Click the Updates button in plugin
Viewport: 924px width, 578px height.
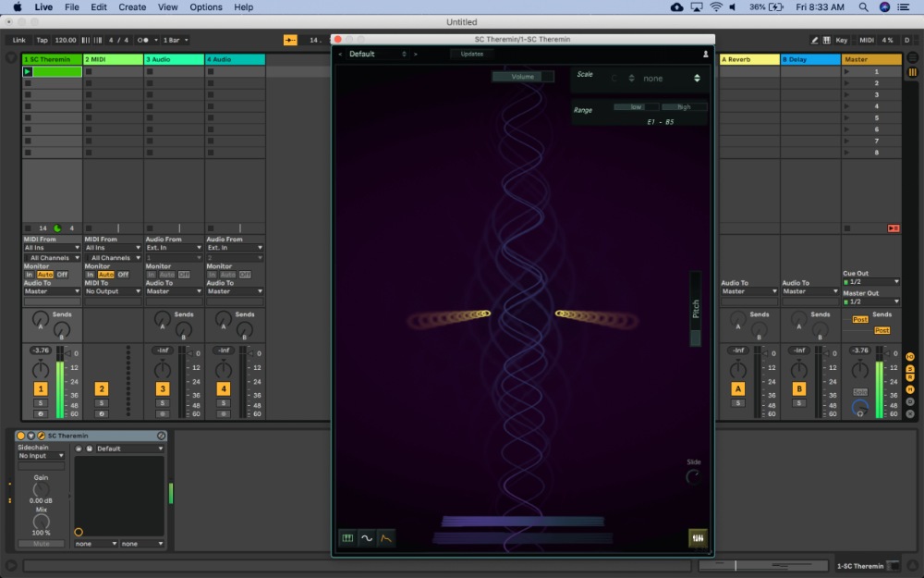[x=471, y=55]
